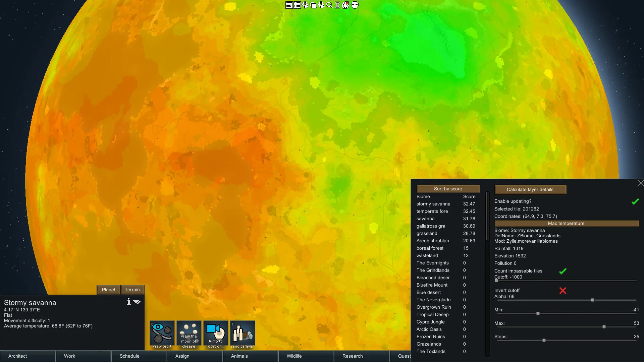The height and width of the screenshot is (362, 644).
Task: Click the mask face icon in toolbar
Action: 355,5
